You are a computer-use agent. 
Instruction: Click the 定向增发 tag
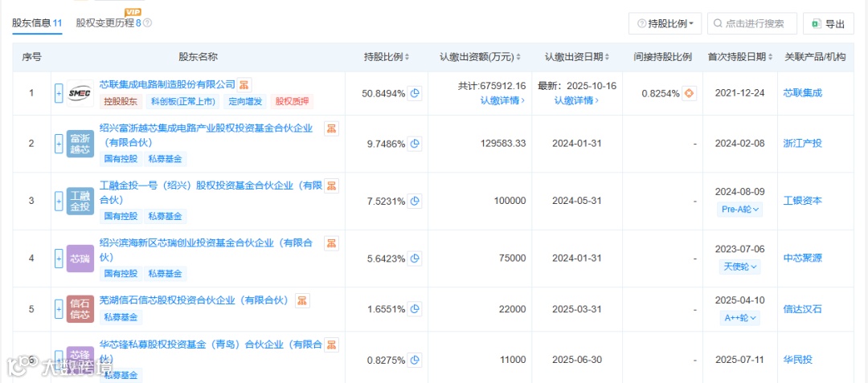(247, 102)
